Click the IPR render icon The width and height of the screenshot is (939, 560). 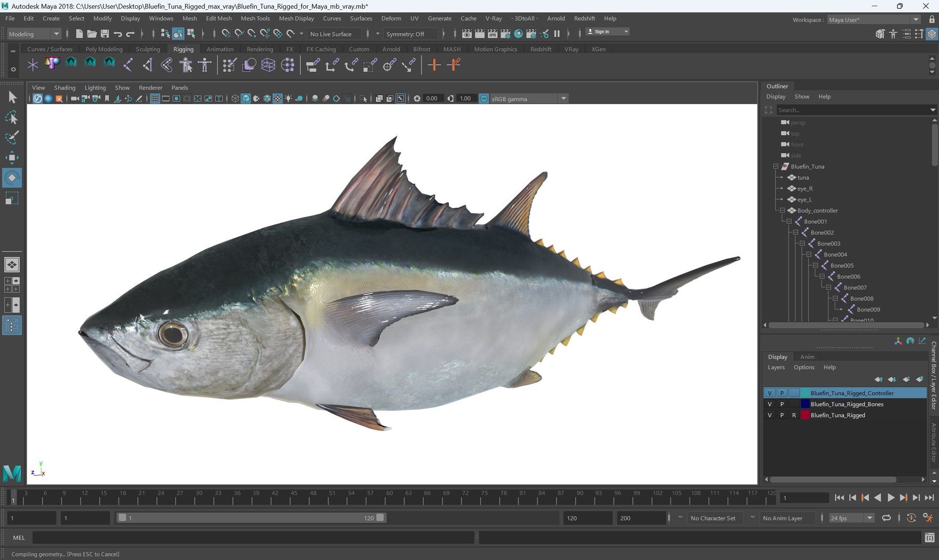coord(492,34)
